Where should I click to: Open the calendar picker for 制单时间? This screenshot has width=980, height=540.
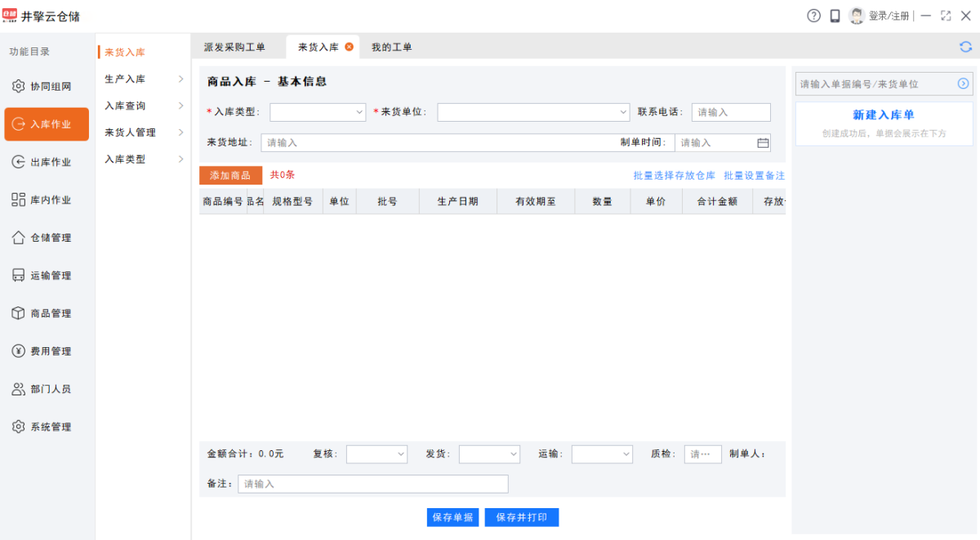click(x=763, y=143)
